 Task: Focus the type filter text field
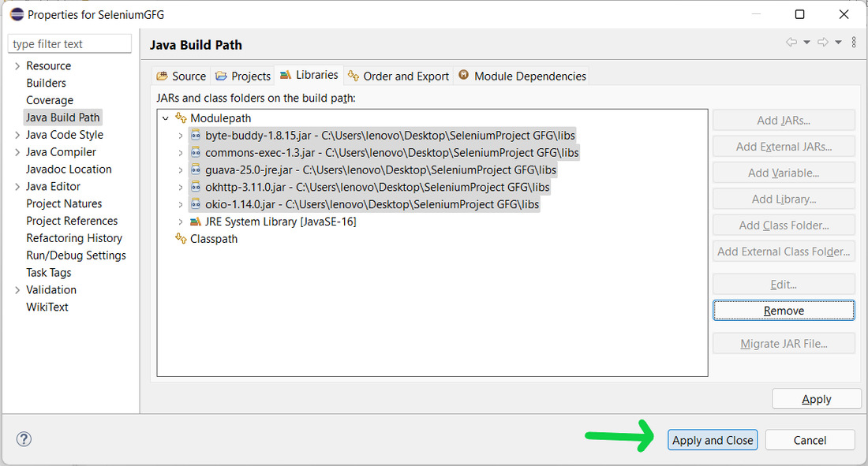tap(69, 44)
